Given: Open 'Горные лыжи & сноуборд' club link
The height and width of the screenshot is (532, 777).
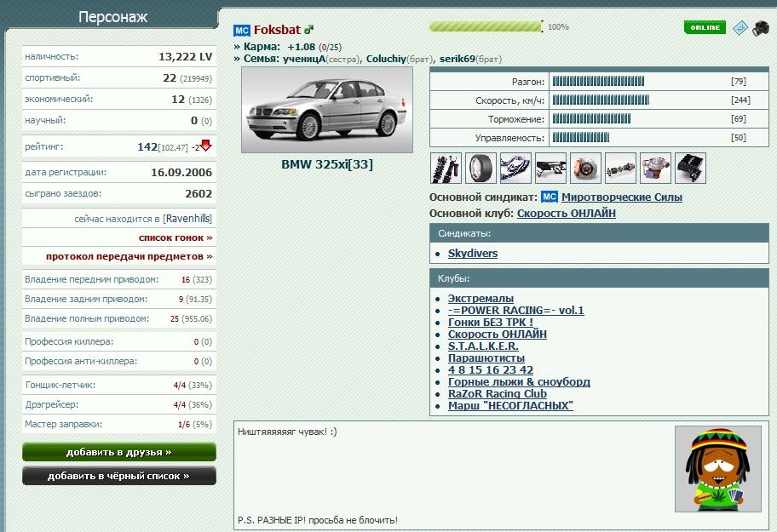Looking at the screenshot, I should 519,381.
